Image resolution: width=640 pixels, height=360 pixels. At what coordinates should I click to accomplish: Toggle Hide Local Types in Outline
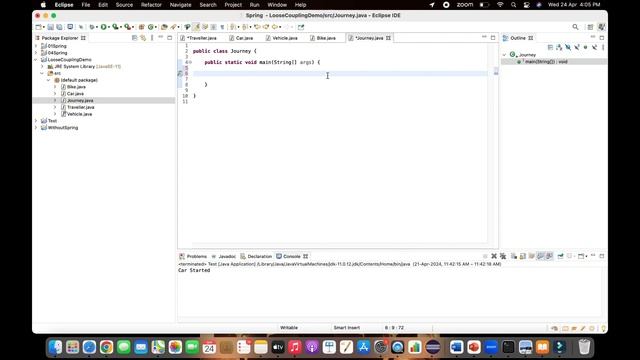[x=594, y=47]
